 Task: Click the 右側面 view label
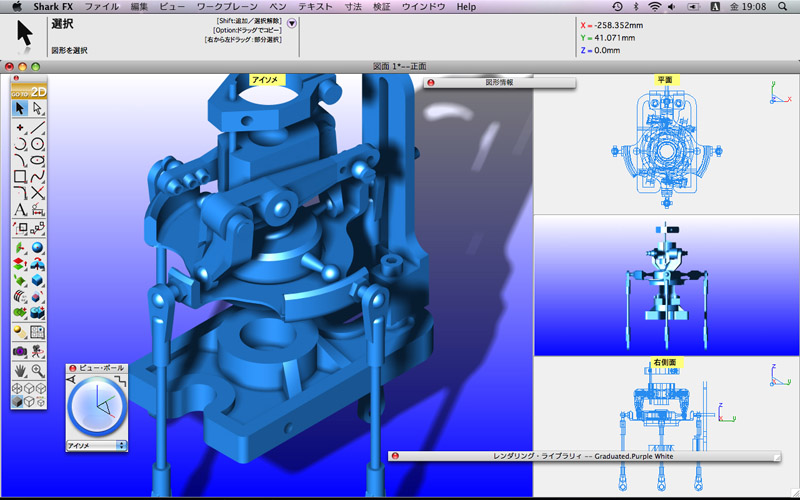coord(666,362)
